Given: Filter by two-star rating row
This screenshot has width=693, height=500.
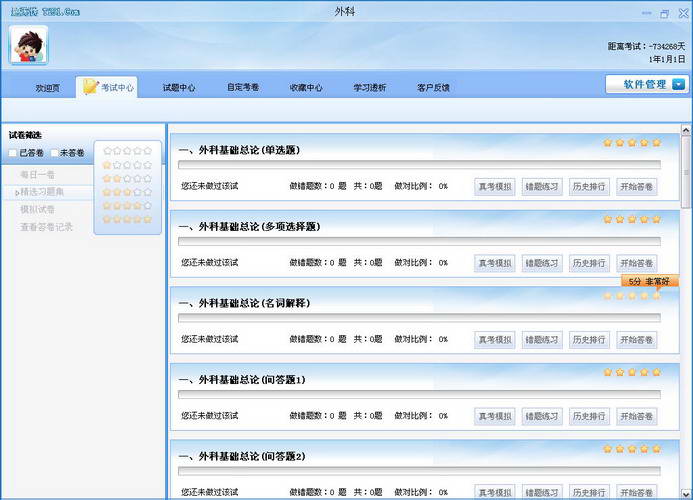Looking at the screenshot, I should click(127, 179).
